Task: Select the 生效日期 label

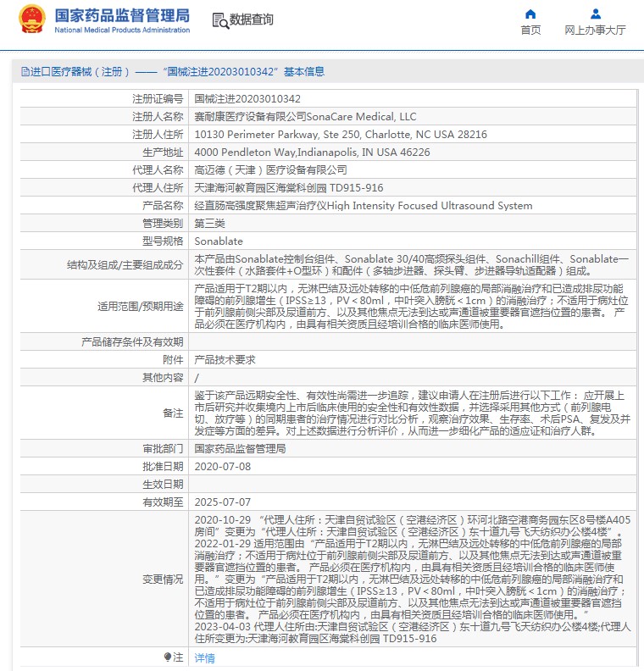Action: click(x=163, y=485)
